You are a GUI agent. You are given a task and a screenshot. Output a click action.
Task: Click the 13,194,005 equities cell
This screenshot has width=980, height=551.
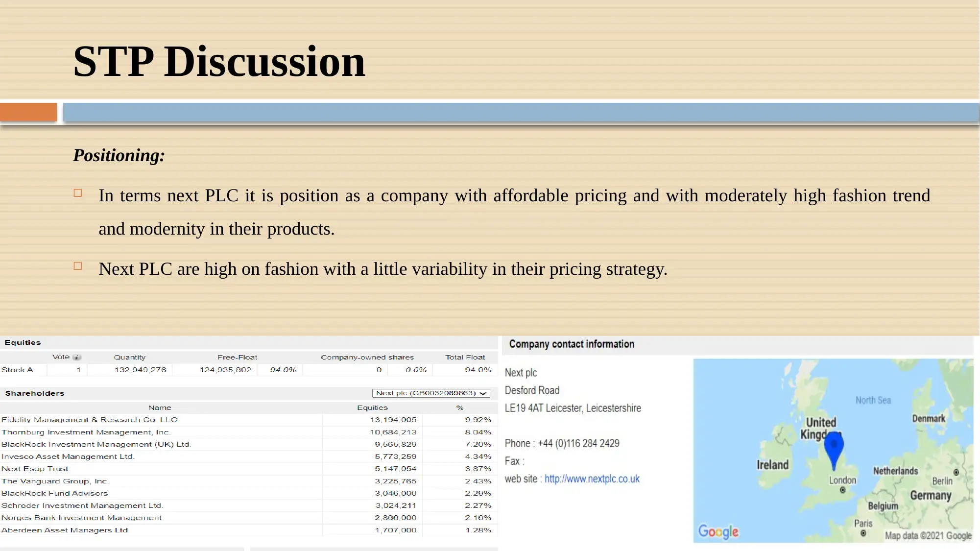[x=393, y=420]
